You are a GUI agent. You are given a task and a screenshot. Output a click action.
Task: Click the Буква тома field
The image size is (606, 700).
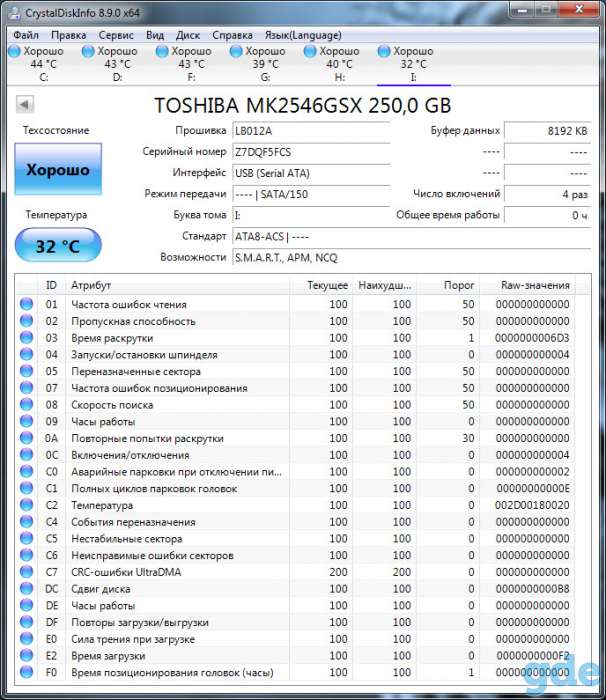coord(311,215)
